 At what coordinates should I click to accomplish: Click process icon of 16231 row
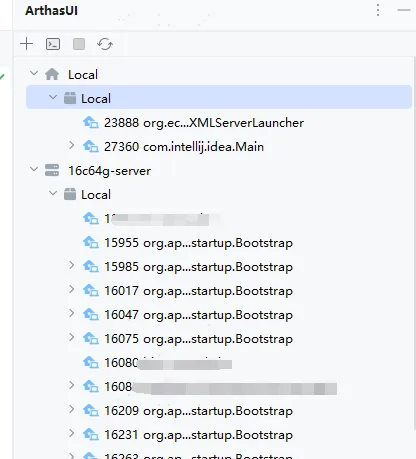[91, 434]
